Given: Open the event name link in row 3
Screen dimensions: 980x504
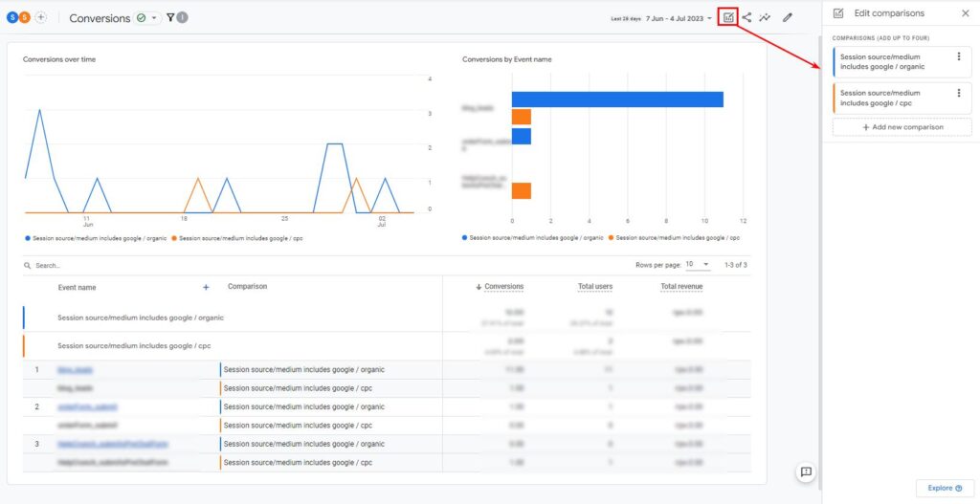Looking at the screenshot, I should [113, 444].
